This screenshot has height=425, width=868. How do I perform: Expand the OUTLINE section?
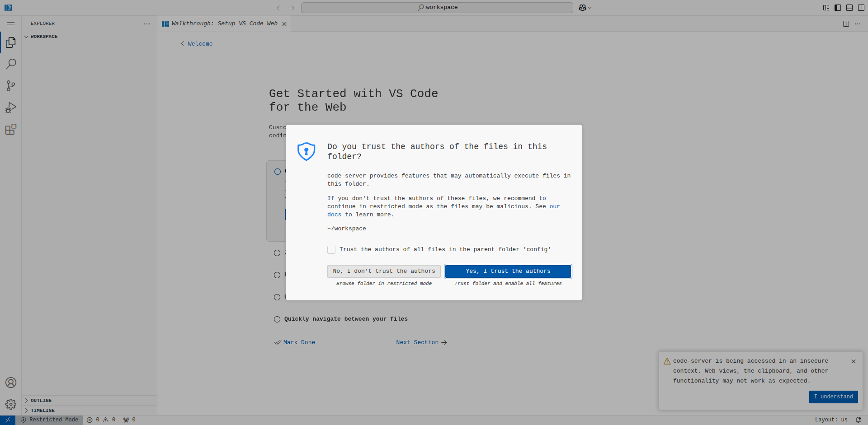point(89,401)
